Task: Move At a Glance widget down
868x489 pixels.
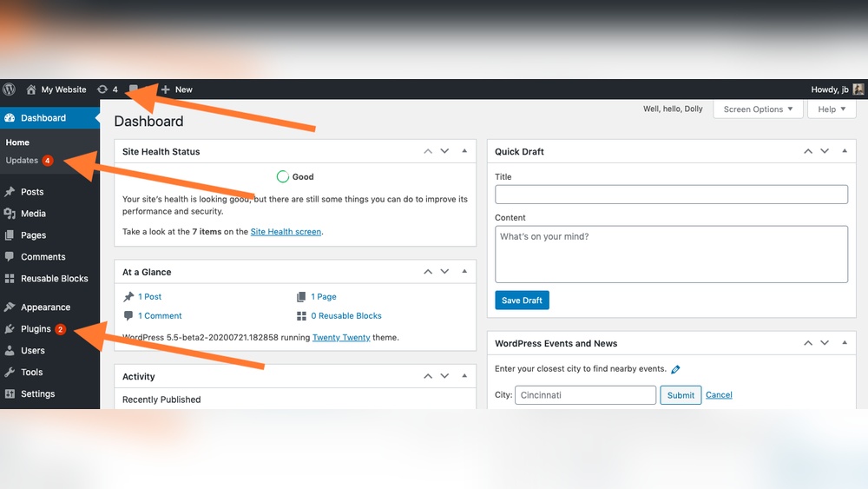Action: pyautogui.click(x=444, y=271)
